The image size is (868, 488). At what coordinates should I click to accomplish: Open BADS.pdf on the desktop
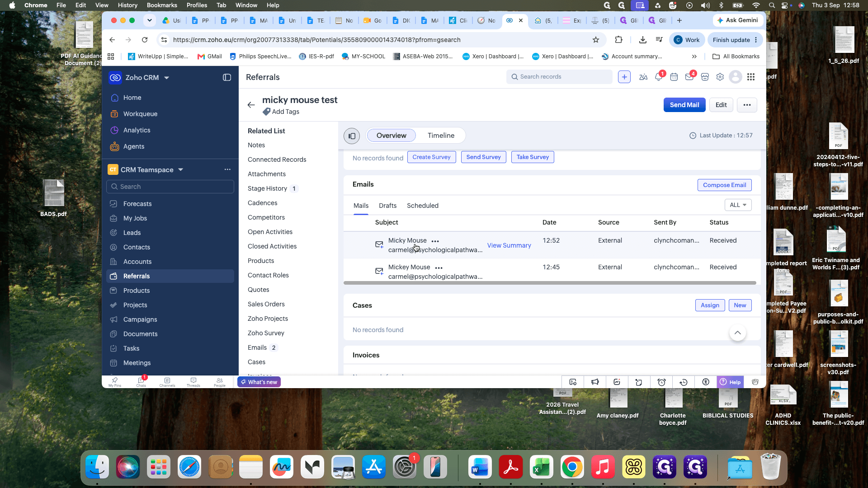click(x=53, y=198)
